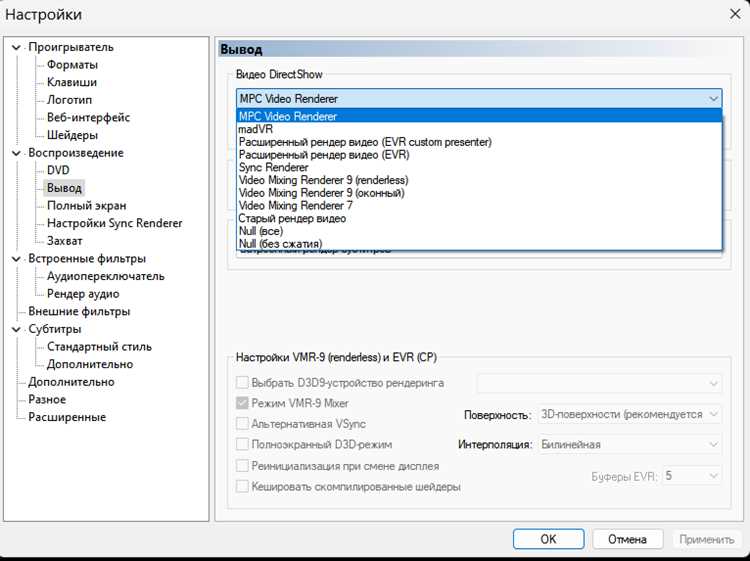The image size is (750, 561).
Task: Toggle Кешировать скомпилированные шейдеры checkbox
Action: 243,486
